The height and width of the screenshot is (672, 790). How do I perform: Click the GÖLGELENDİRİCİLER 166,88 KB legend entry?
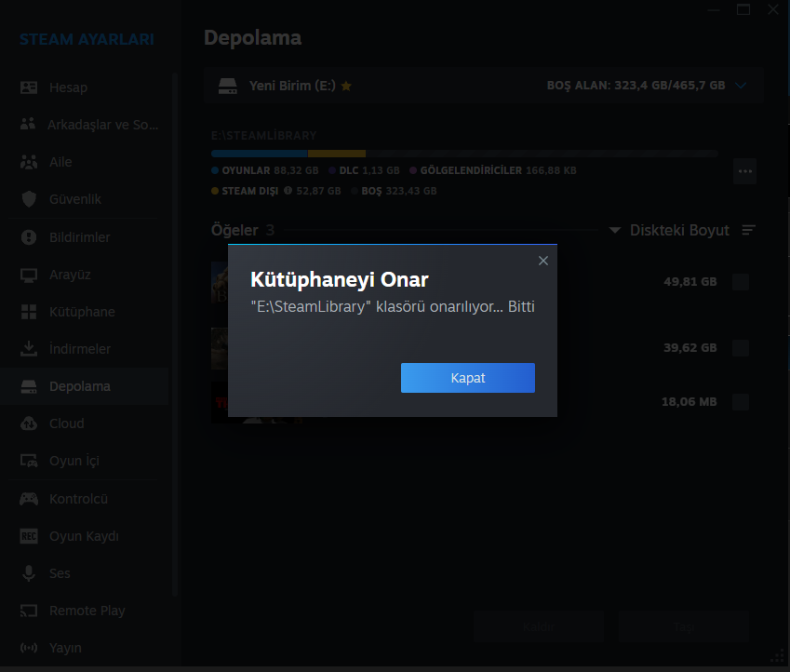493,170
